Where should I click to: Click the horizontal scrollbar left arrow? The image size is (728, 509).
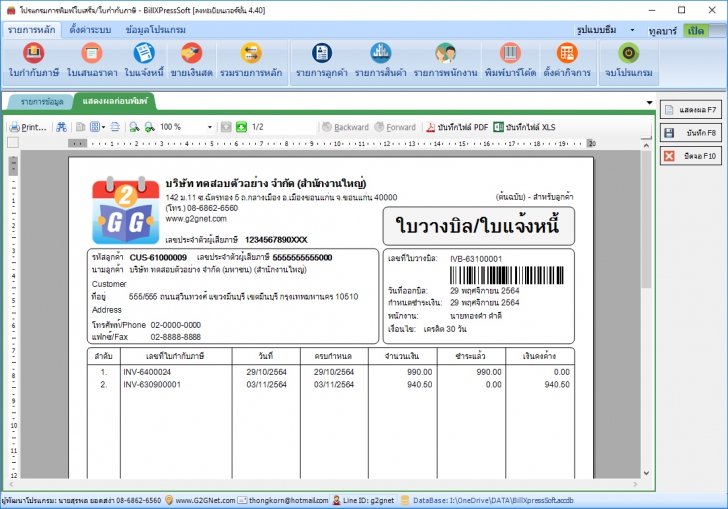click(11, 484)
